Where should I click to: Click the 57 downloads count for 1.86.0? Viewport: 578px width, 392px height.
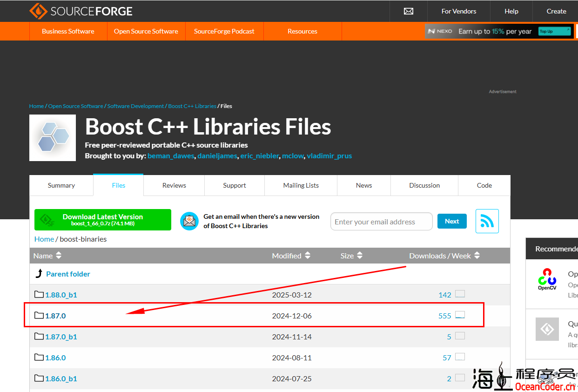[447, 358]
